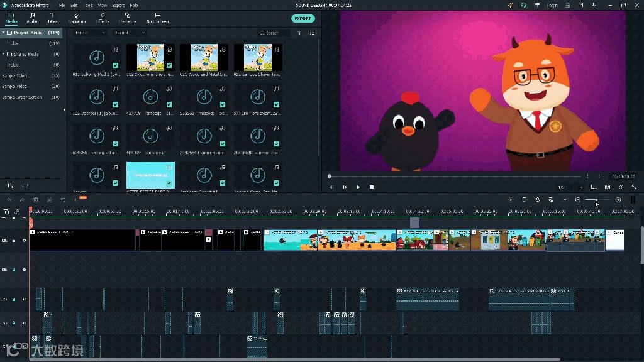
Task: Open the Transition tab
Action: (x=77, y=18)
